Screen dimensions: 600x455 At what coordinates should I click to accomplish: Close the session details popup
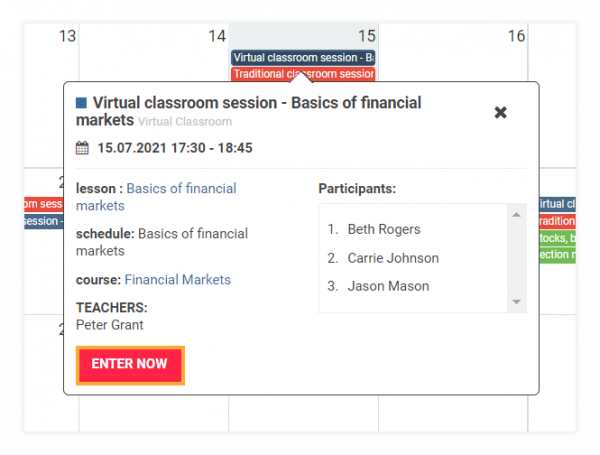(500, 113)
